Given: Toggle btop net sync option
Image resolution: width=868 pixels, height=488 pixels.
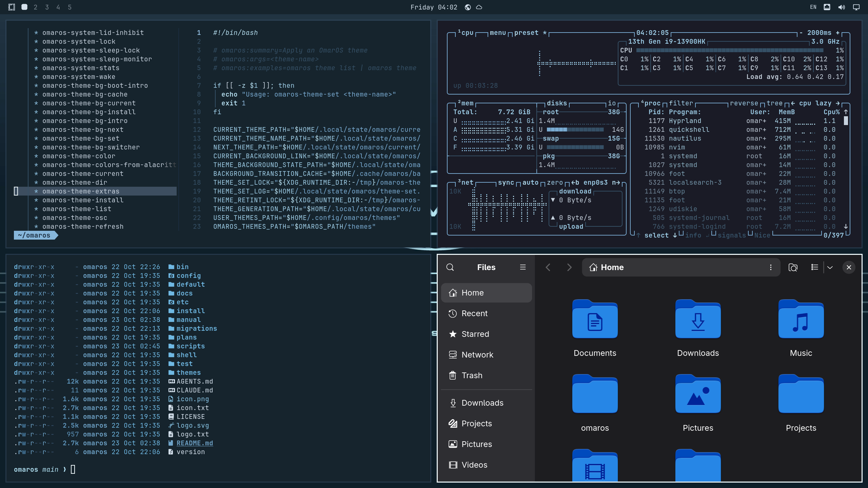Looking at the screenshot, I should (x=506, y=183).
